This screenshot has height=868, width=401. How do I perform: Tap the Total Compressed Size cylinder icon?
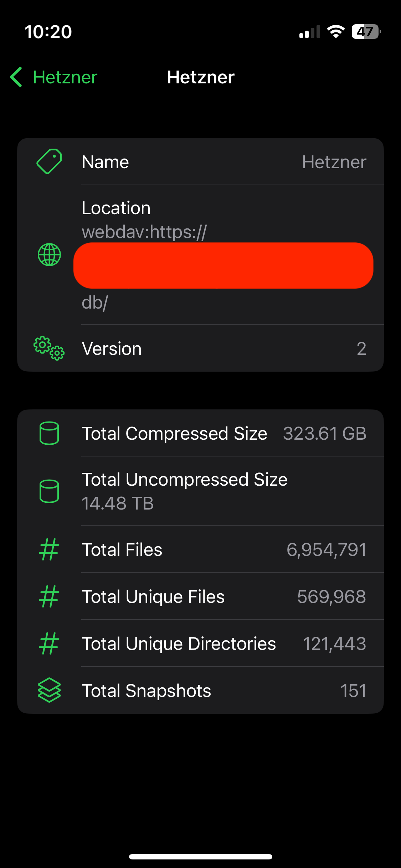pos(49,433)
